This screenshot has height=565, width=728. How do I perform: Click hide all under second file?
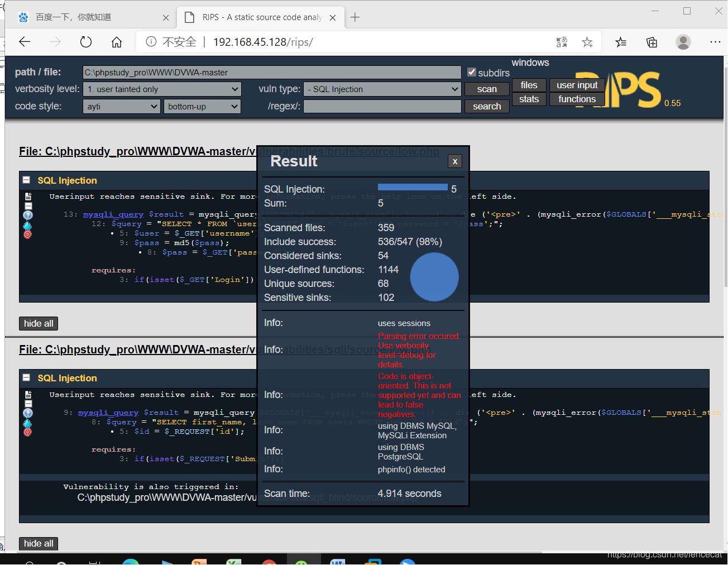39,544
